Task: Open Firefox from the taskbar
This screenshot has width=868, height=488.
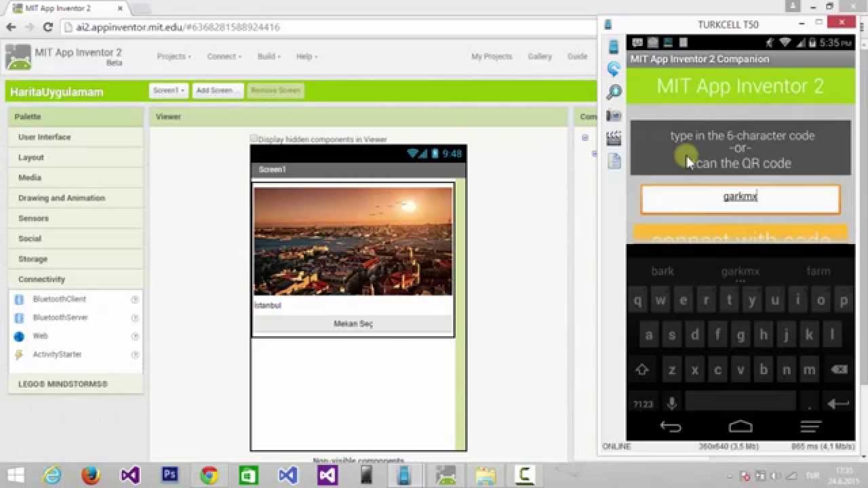Action: pos(91,475)
